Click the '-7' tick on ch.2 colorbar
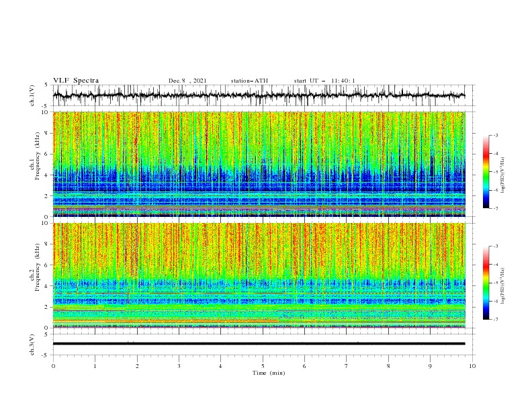532x411 pixels. click(495, 319)
